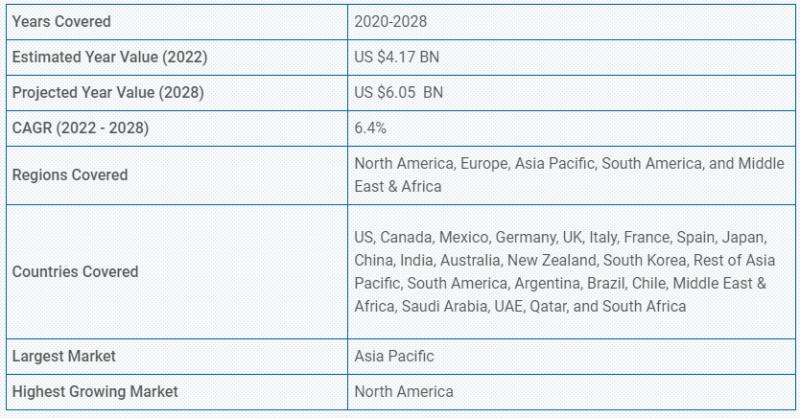
Task: Click the CAGR (2022 - 2028) label
Action: (x=81, y=128)
